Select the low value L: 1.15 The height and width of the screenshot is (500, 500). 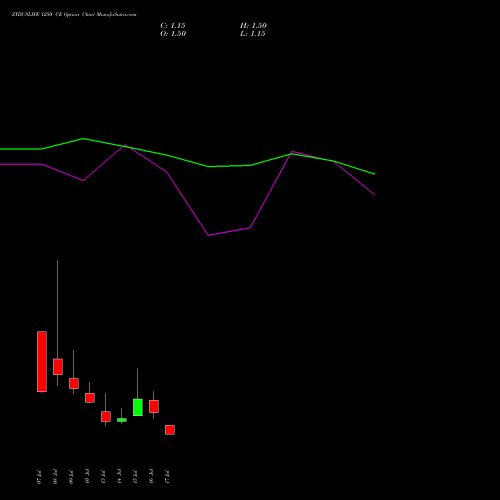click(253, 34)
